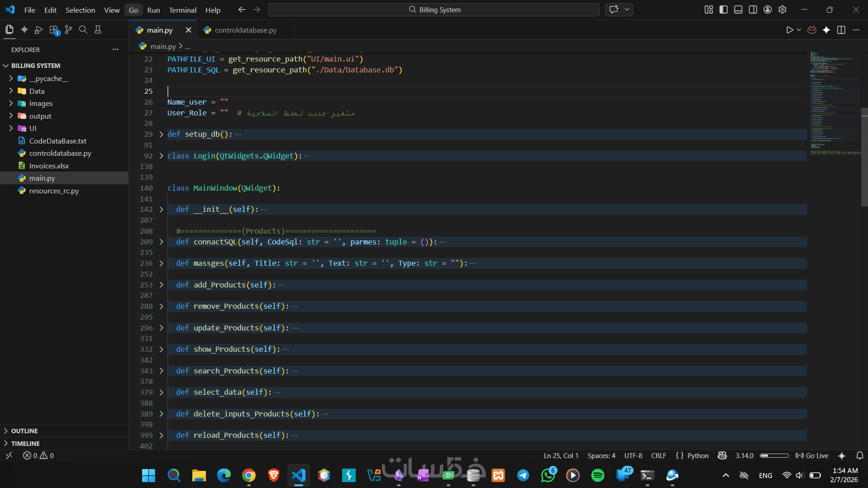
Task: Open the Testing flask icon
Action: point(98,30)
